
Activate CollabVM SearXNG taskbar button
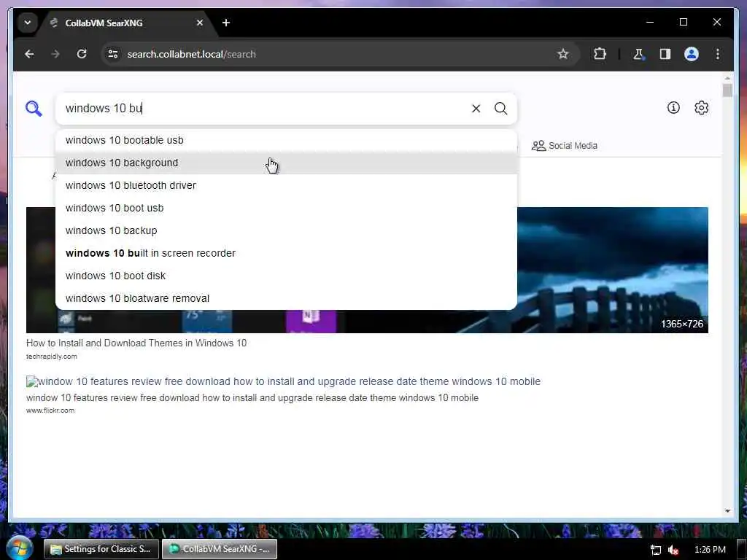(x=219, y=549)
